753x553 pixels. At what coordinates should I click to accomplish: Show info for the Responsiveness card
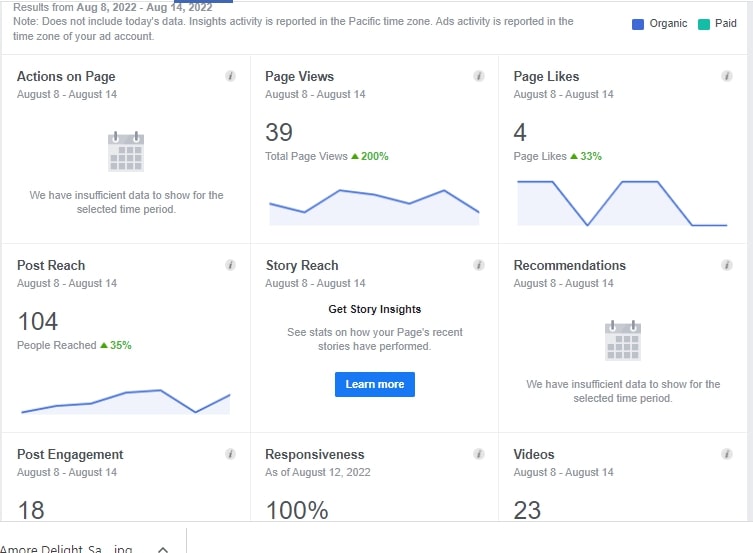click(x=479, y=454)
